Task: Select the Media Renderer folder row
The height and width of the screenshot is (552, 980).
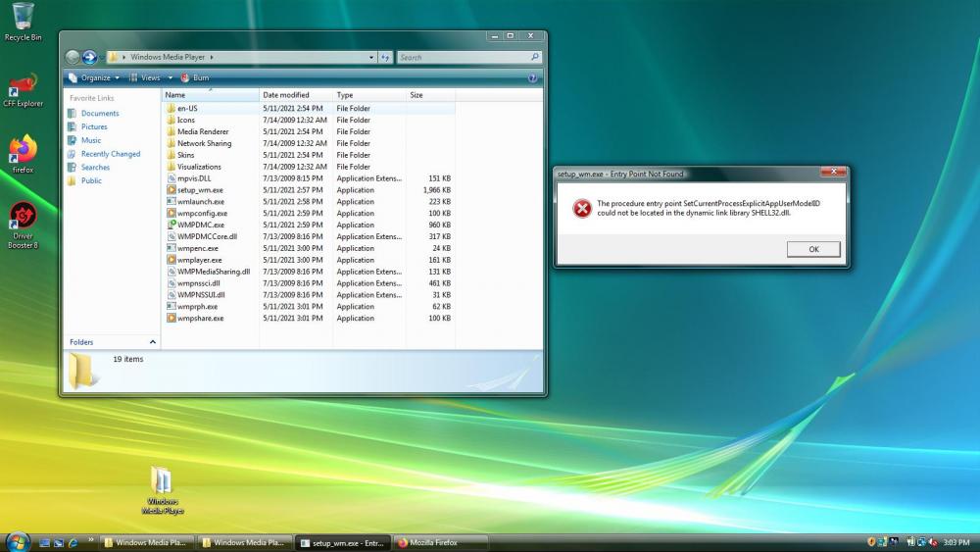Action: tap(310, 132)
